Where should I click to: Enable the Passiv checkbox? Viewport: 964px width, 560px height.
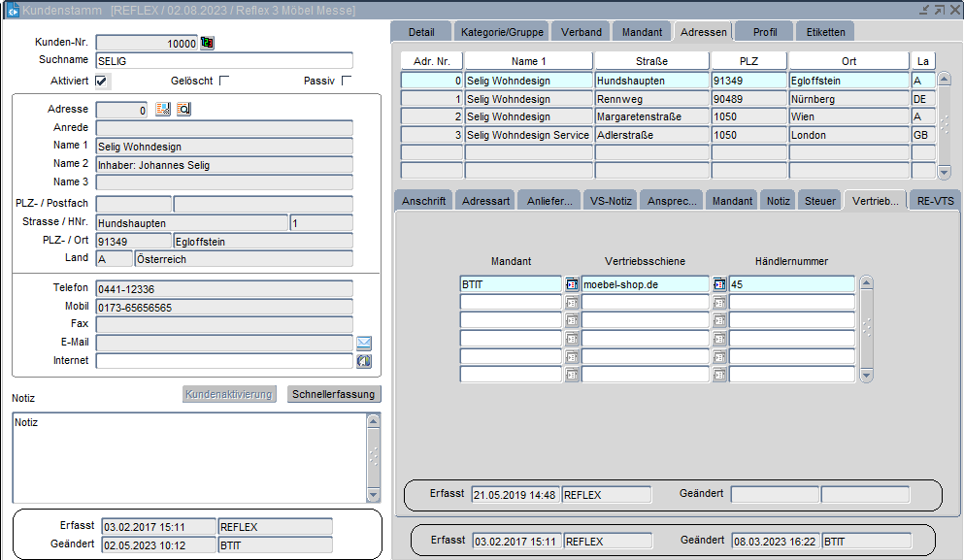tap(347, 81)
